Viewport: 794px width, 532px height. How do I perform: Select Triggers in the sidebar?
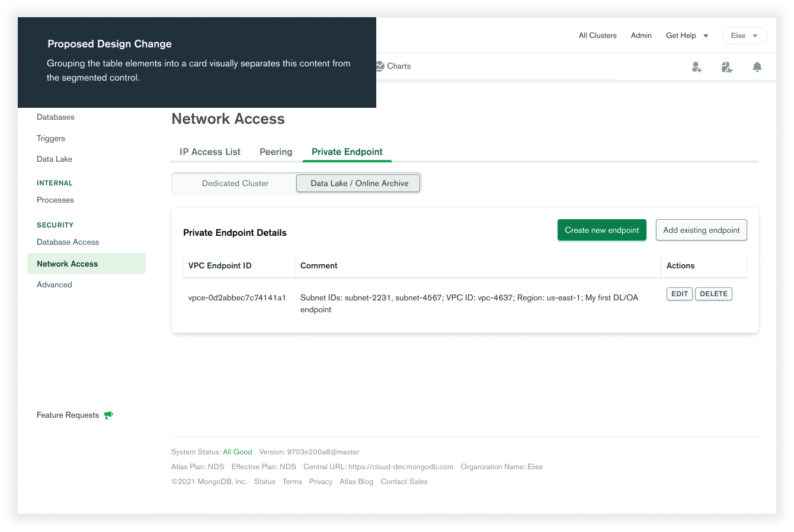coord(51,138)
